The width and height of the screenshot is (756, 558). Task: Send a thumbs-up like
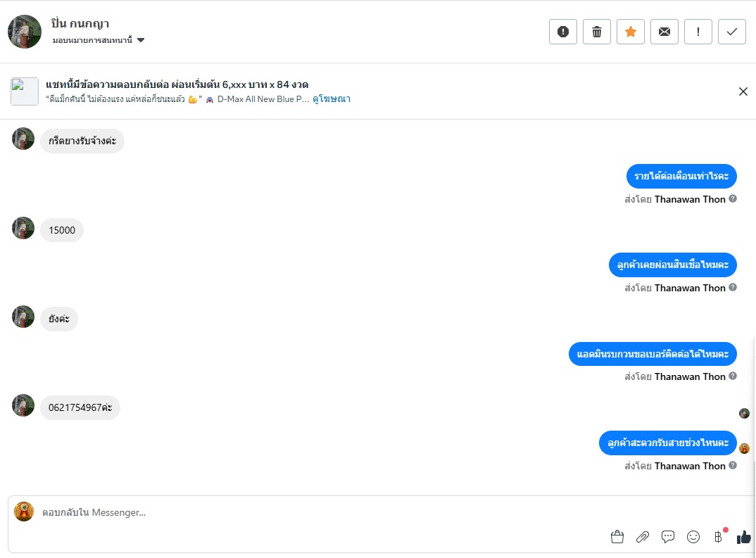(x=743, y=537)
